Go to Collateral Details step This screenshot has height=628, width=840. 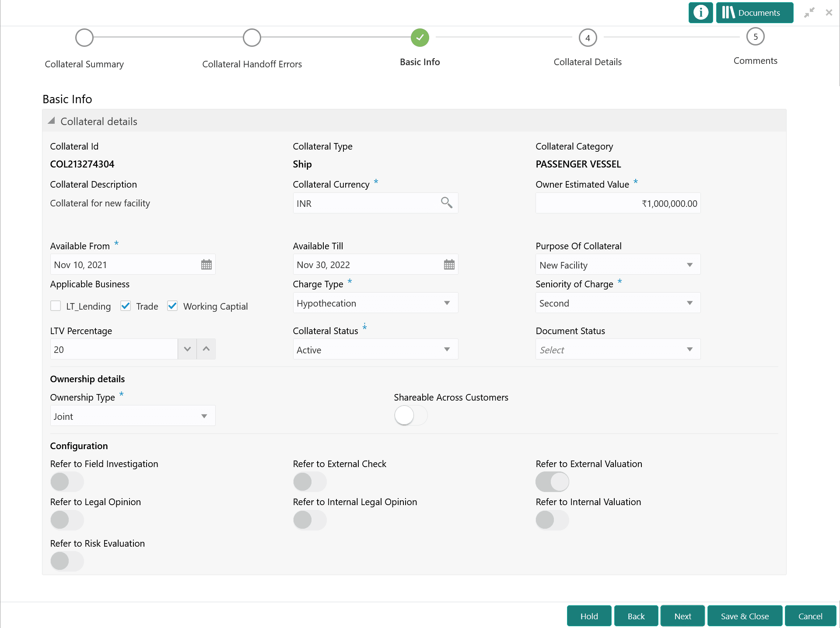pos(587,38)
